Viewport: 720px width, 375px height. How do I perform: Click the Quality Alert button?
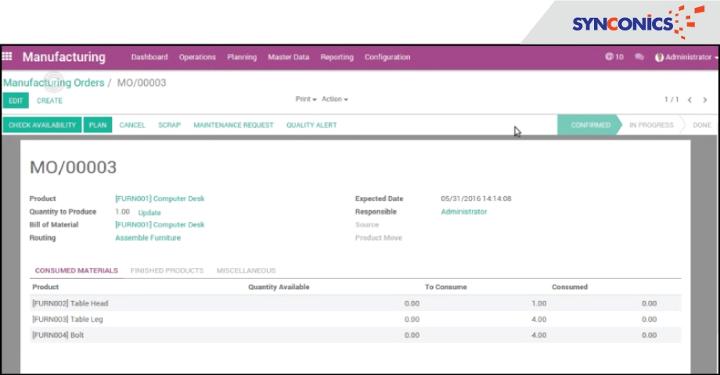click(x=311, y=125)
